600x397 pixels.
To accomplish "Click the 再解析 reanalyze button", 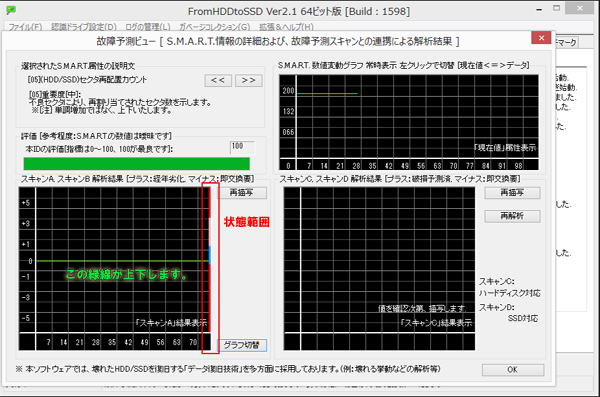I will coord(512,216).
